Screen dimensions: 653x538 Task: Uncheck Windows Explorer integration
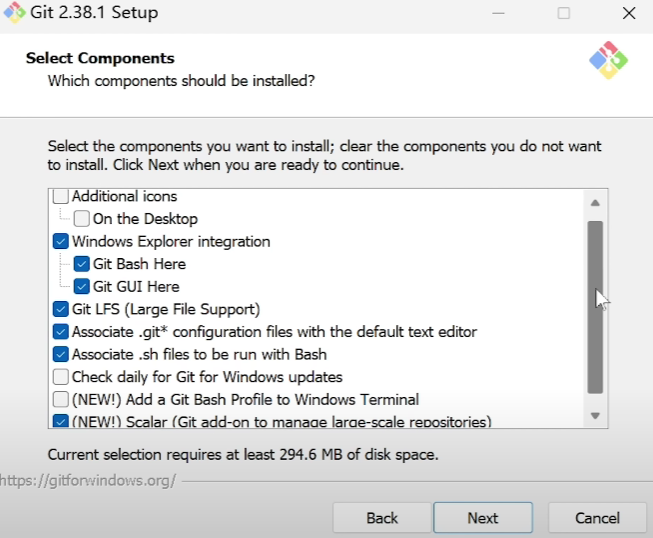61,242
